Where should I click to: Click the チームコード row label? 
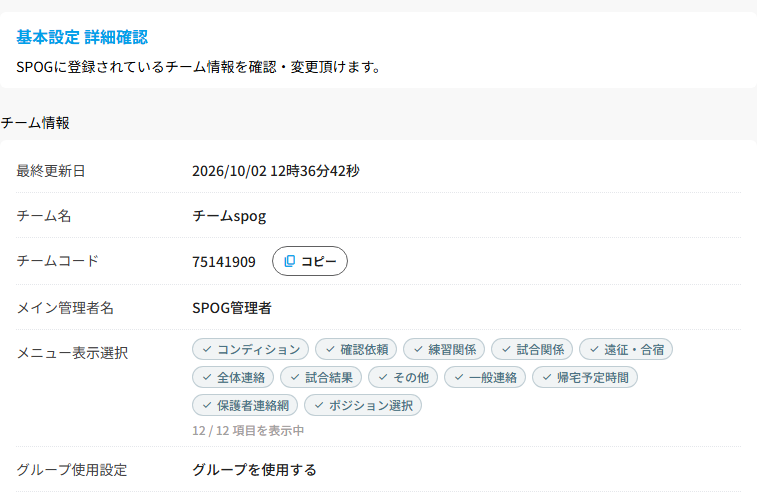point(57,261)
